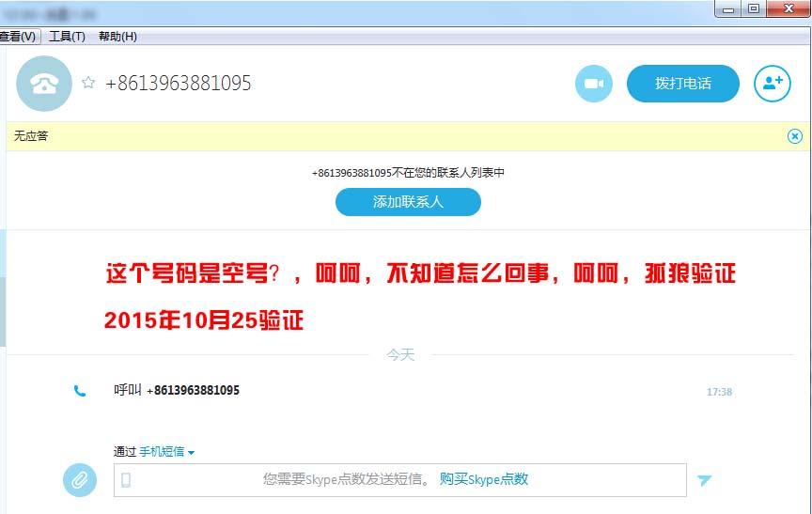This screenshot has height=514, width=812.
Task: Dismiss the 无应答 notification bar
Action: coord(795,136)
